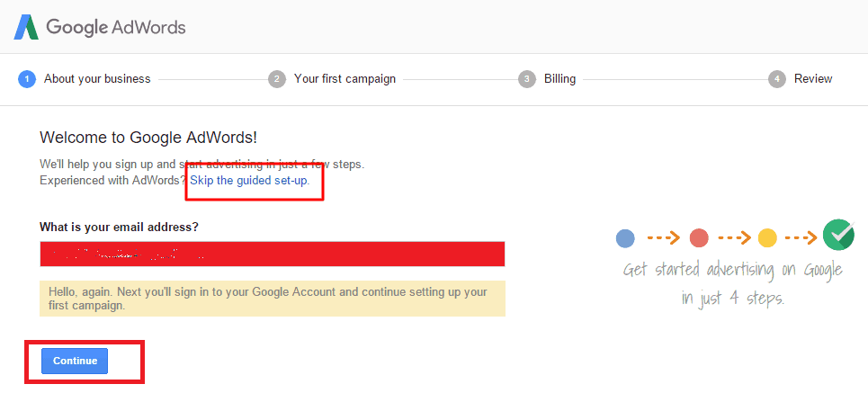Screen dimensions: 868x402
Task: Click the Get started advertising on Google caption
Action: click(733, 284)
